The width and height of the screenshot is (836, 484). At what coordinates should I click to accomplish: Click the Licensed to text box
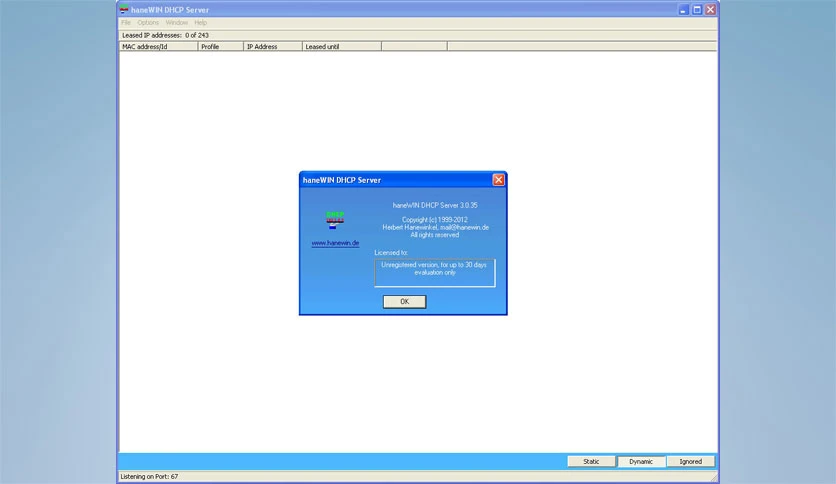tap(435, 273)
